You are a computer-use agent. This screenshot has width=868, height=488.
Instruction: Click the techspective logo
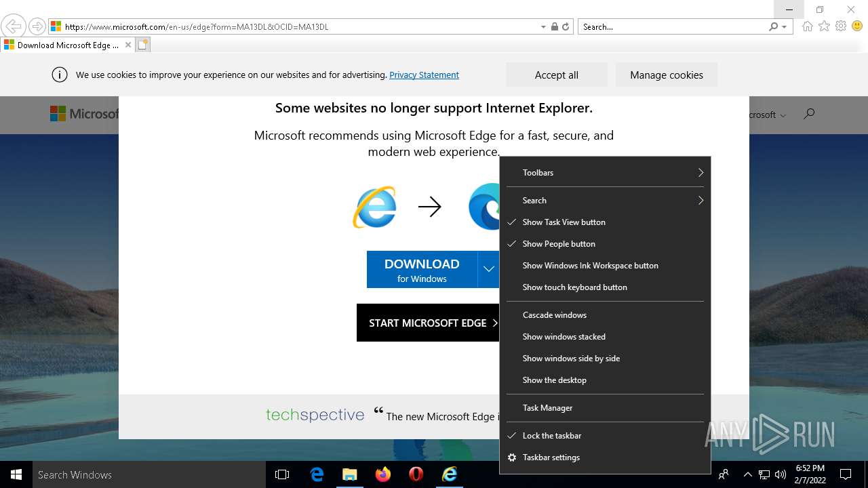[315, 415]
